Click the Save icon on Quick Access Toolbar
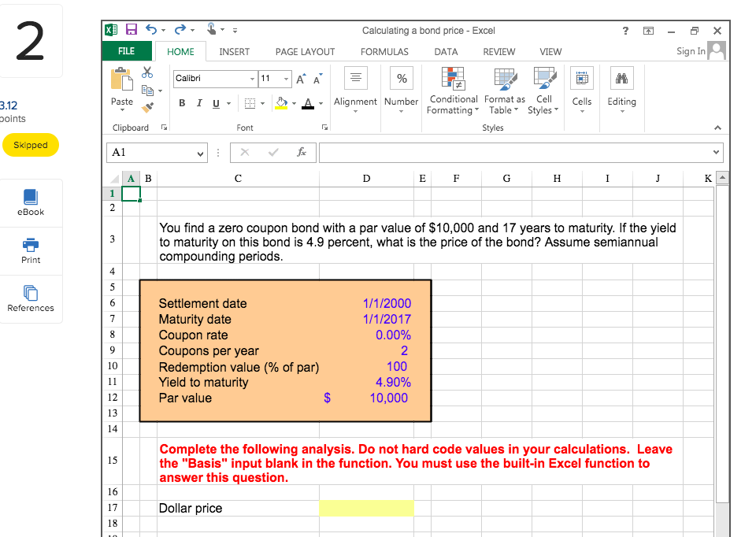The image size is (756, 537). 131,29
